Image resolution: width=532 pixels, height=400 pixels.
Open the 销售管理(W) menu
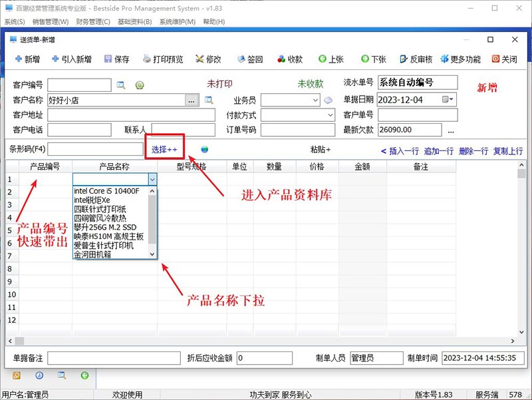51,22
